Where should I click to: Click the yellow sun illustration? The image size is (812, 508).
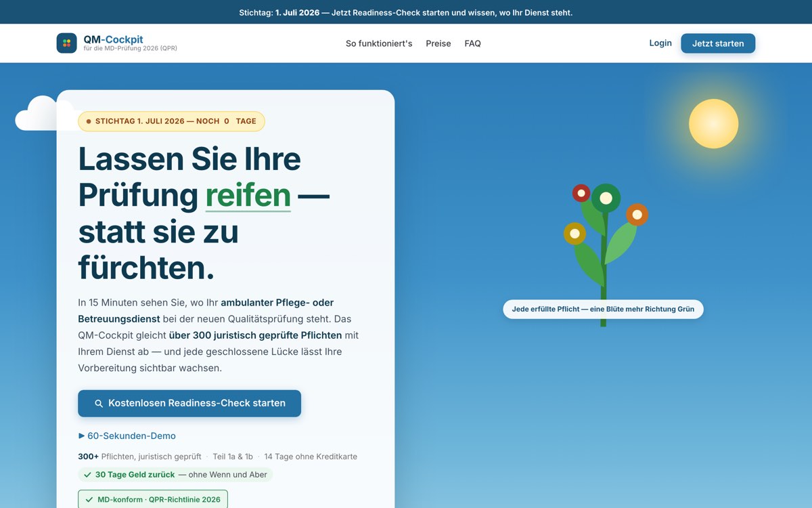point(713,124)
